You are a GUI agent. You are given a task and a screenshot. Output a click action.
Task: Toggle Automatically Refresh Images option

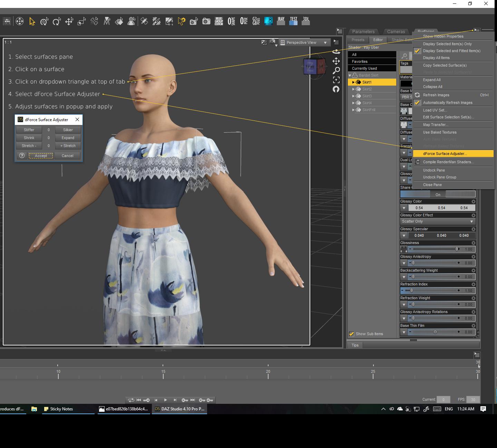447,103
